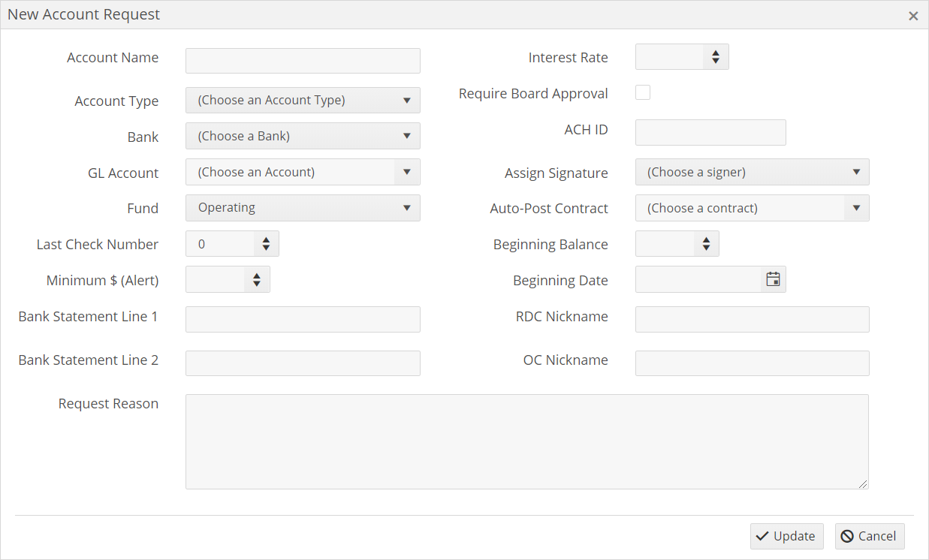Image resolution: width=929 pixels, height=560 pixels.
Task: Open the GL Account combo box arrow
Action: click(x=406, y=173)
